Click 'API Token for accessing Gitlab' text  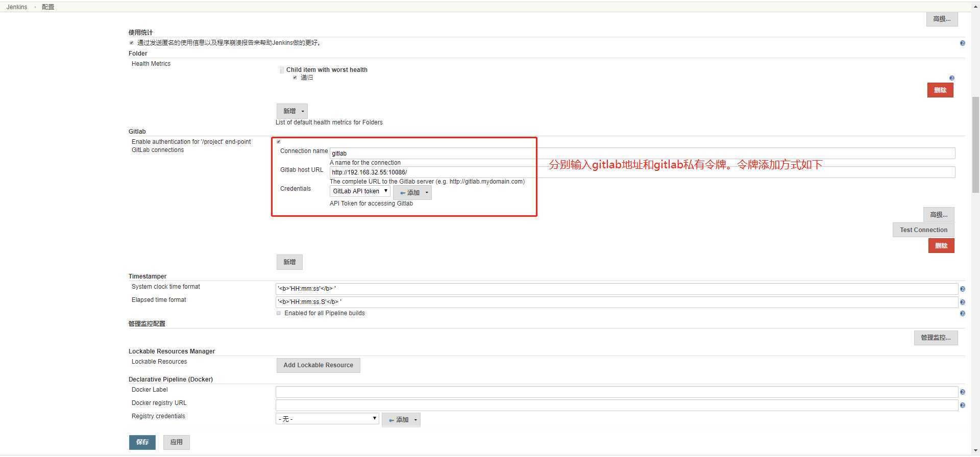371,204
